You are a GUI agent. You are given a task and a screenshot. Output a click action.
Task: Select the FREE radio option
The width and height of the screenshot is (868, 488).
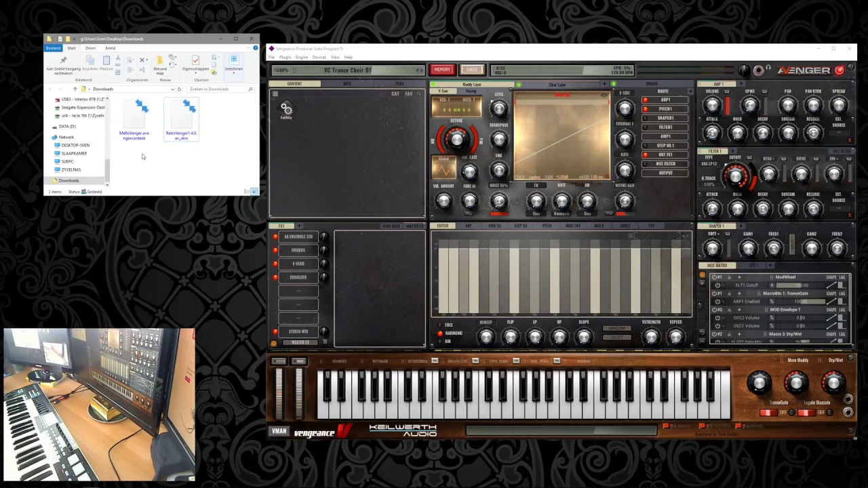(439, 325)
